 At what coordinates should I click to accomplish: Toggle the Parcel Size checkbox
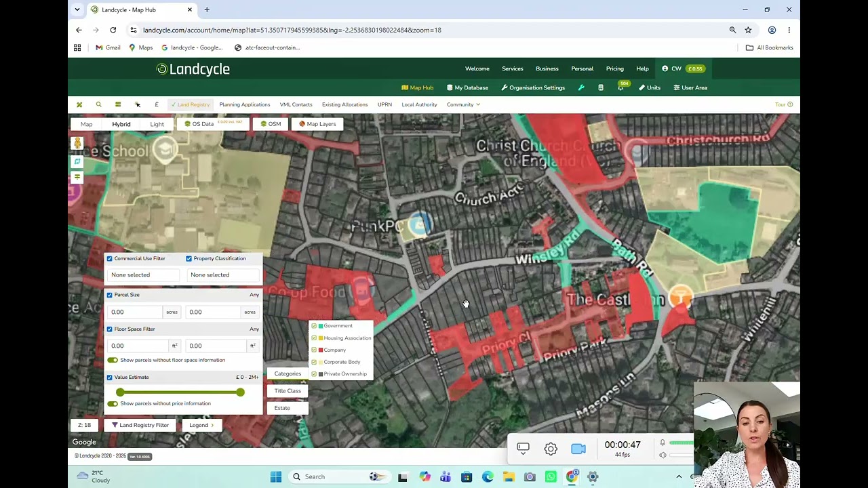[x=109, y=295]
